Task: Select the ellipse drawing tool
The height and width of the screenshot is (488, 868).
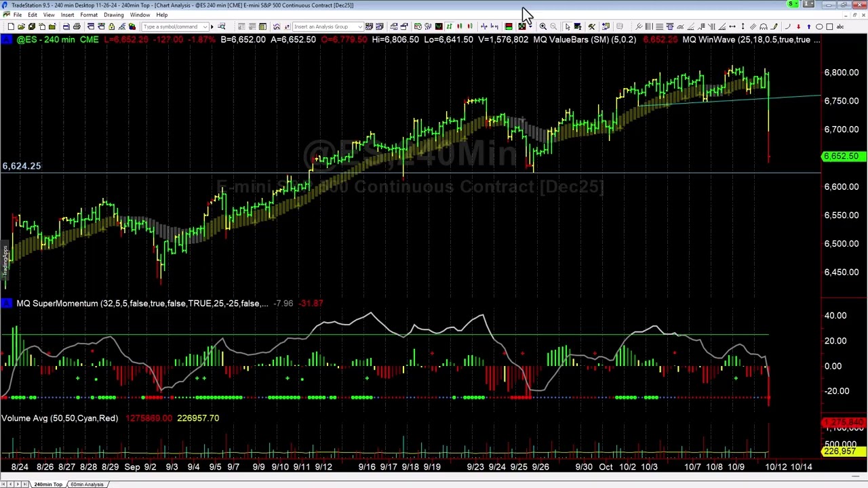Action: coord(819,26)
